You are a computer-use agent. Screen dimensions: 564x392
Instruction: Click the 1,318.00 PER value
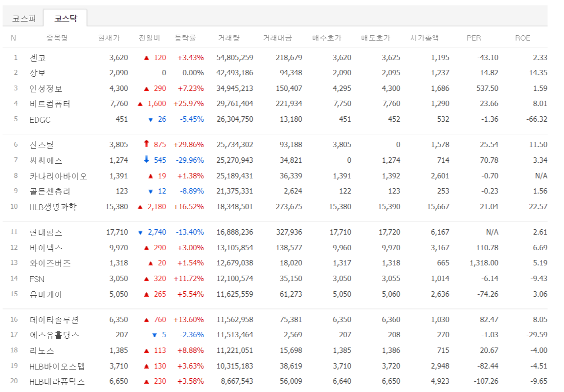[x=484, y=262]
